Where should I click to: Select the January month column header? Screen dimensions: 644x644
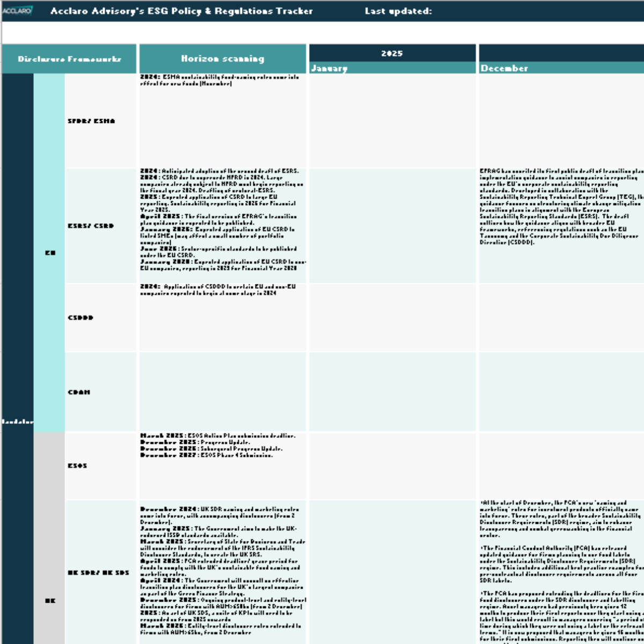392,68
